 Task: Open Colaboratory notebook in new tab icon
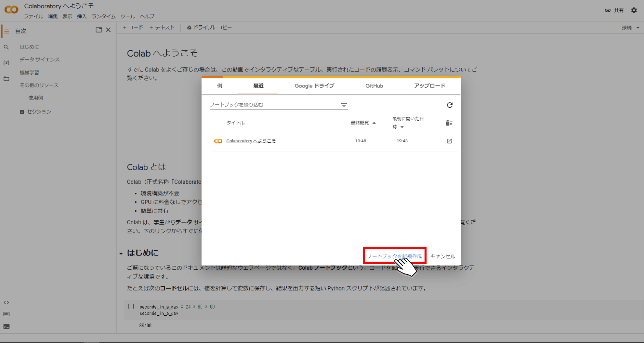(x=449, y=141)
